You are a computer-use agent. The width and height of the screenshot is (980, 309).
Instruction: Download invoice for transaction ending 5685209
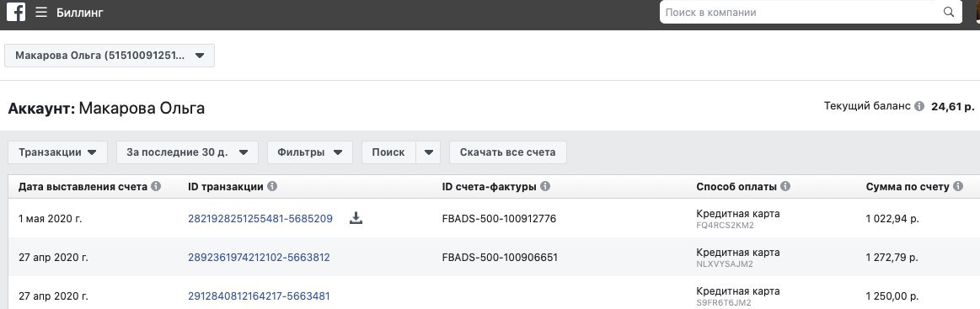point(356,218)
